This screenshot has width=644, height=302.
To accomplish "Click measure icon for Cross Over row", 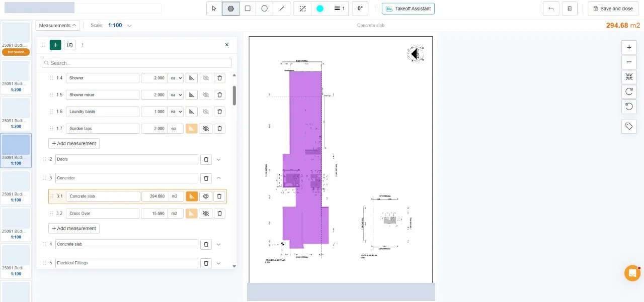I will pyautogui.click(x=191, y=214).
